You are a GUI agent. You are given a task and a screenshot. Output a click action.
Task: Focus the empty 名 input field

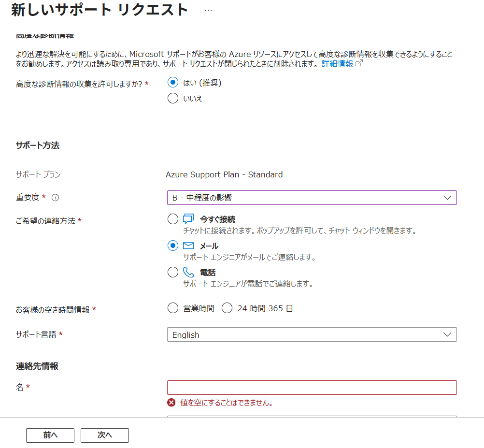(x=312, y=388)
